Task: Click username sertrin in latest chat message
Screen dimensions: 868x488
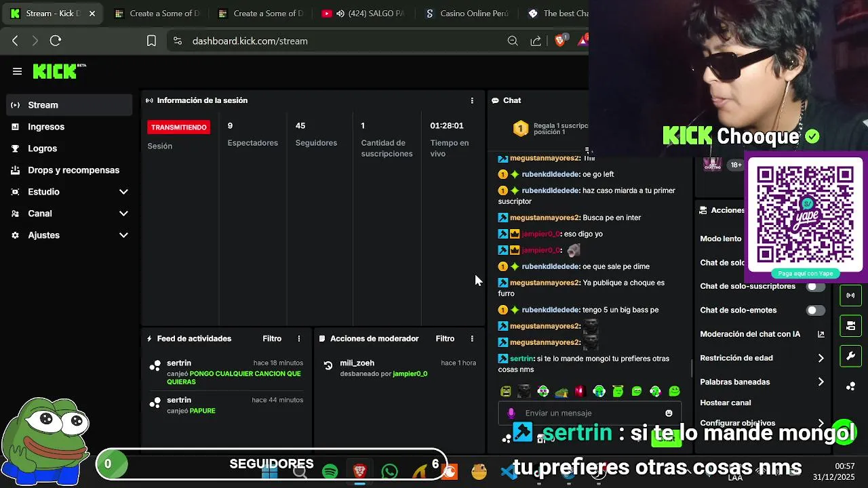Action: [x=522, y=359]
